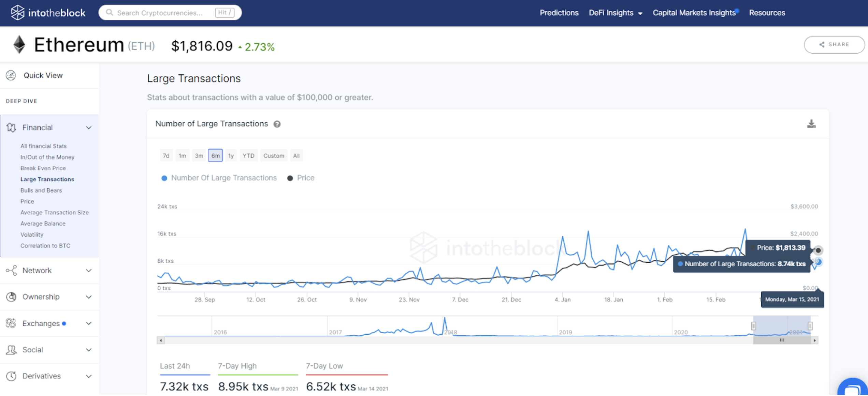
Task: Click the share icon in the Share button
Action: (x=822, y=45)
